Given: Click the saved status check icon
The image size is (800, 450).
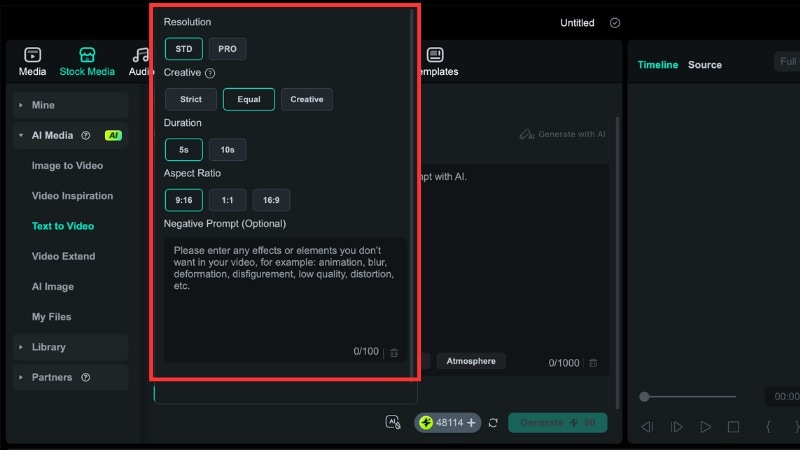Looking at the screenshot, I should pyautogui.click(x=615, y=23).
